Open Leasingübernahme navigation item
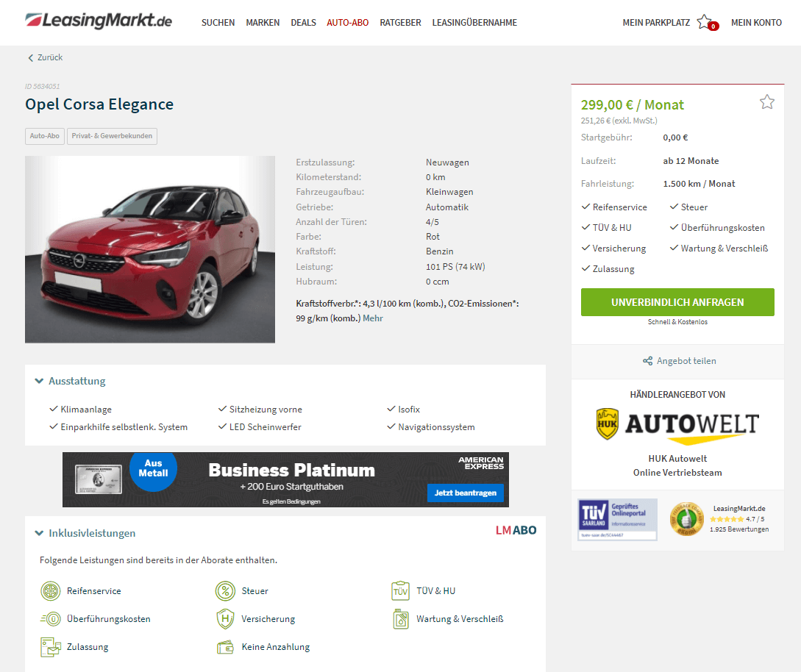 (474, 23)
